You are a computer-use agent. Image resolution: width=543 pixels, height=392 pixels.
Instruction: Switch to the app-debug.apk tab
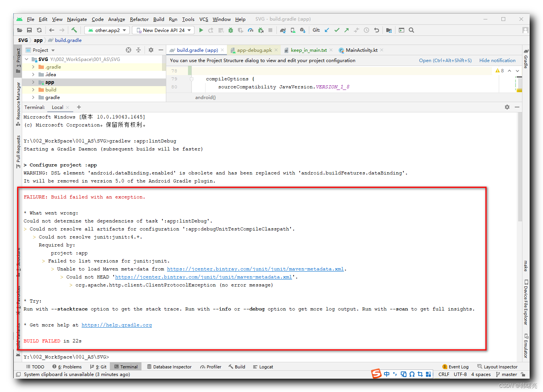coord(254,50)
